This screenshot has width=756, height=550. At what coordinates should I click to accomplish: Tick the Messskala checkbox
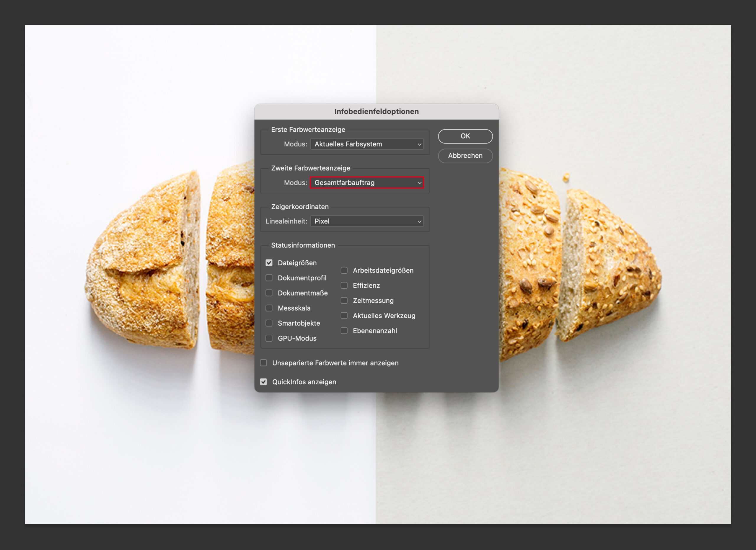coord(269,308)
